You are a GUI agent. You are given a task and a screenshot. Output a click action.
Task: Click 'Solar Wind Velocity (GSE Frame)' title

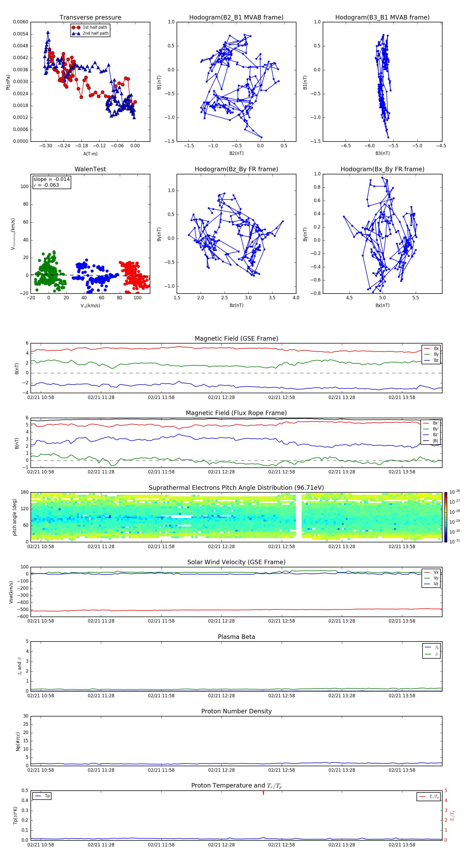click(x=236, y=562)
